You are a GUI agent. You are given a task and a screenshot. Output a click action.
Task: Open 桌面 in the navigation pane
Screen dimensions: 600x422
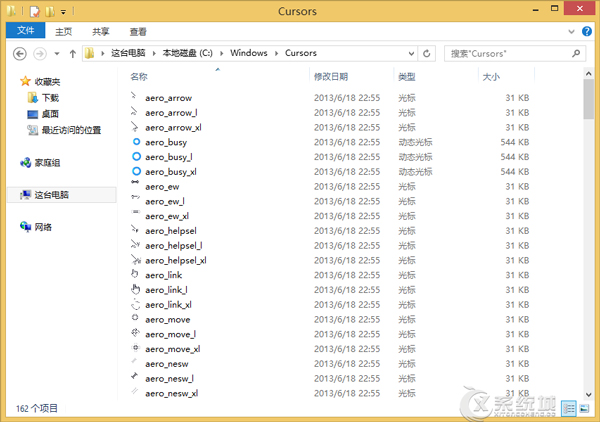click(x=50, y=114)
